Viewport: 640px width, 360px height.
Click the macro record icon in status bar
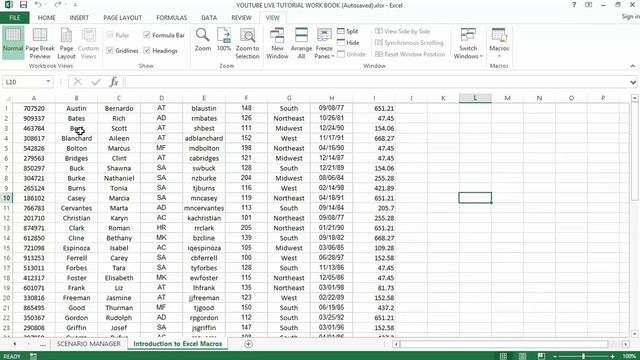33,356
